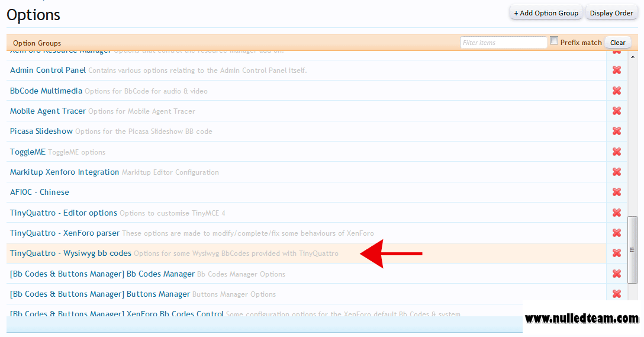
Task: Open Markitup Xenforo Integration options
Action: point(65,172)
